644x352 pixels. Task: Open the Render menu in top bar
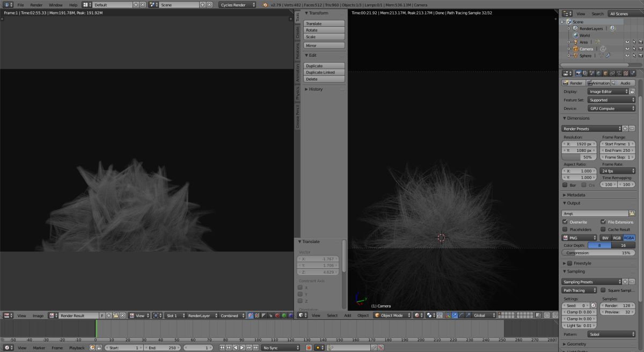(36, 5)
